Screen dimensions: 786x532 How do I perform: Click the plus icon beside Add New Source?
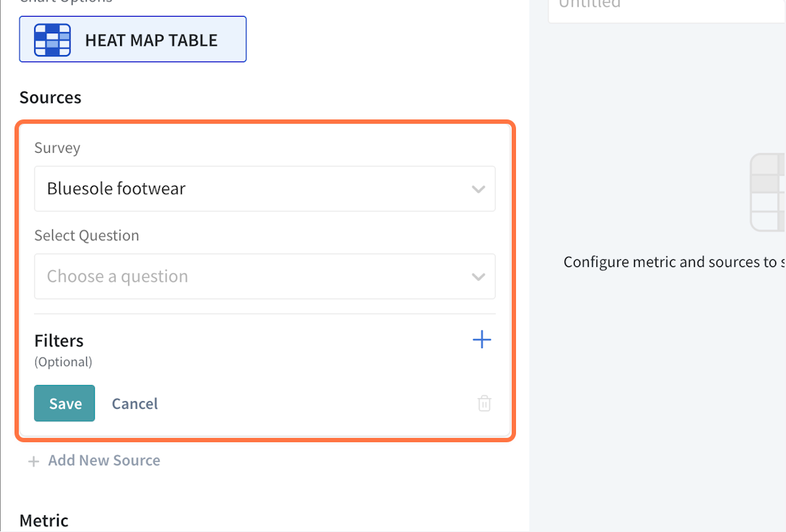[x=33, y=461]
